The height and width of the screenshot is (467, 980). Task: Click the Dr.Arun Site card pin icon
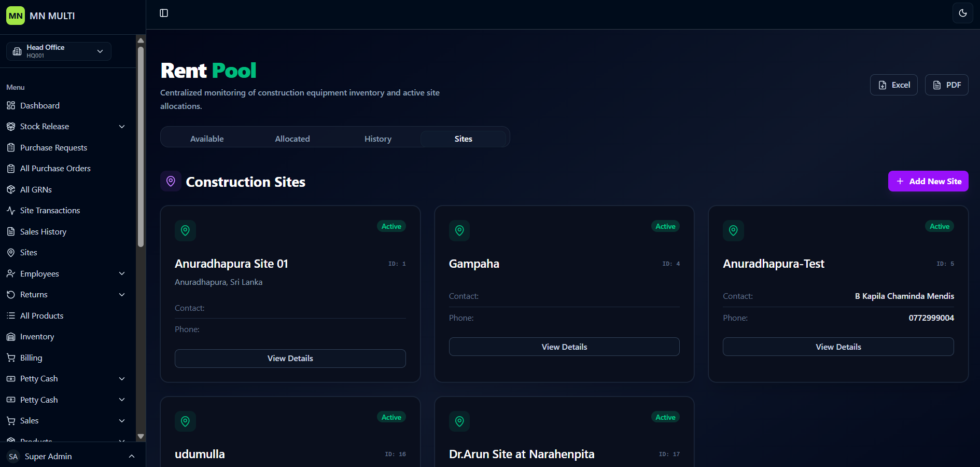459,421
